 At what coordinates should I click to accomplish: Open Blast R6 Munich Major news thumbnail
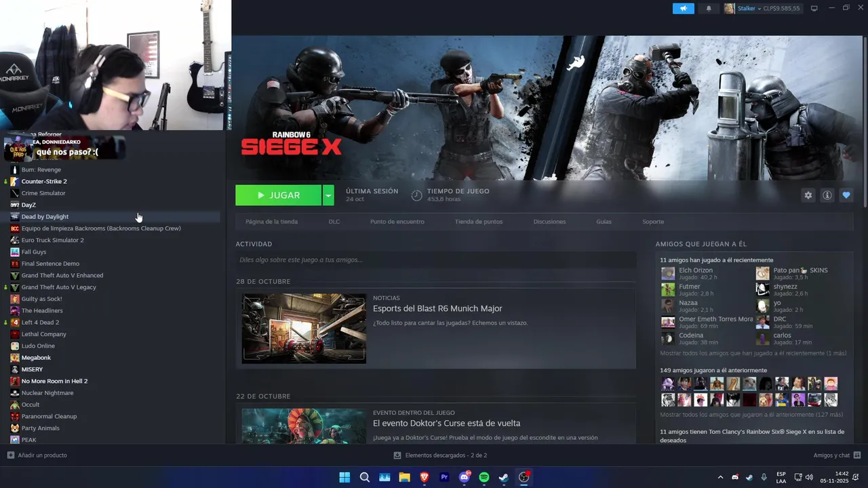(304, 329)
